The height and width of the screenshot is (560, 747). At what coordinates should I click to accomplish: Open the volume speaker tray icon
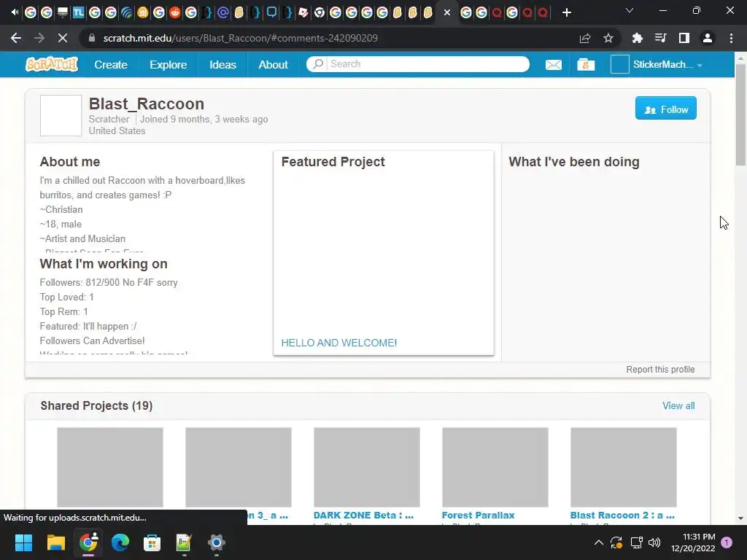click(654, 542)
